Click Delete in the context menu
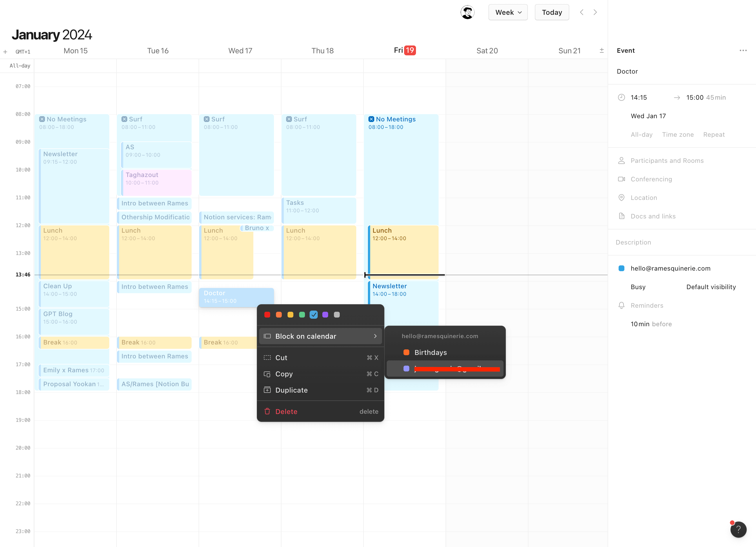This screenshot has height=547, width=756. pos(286,411)
